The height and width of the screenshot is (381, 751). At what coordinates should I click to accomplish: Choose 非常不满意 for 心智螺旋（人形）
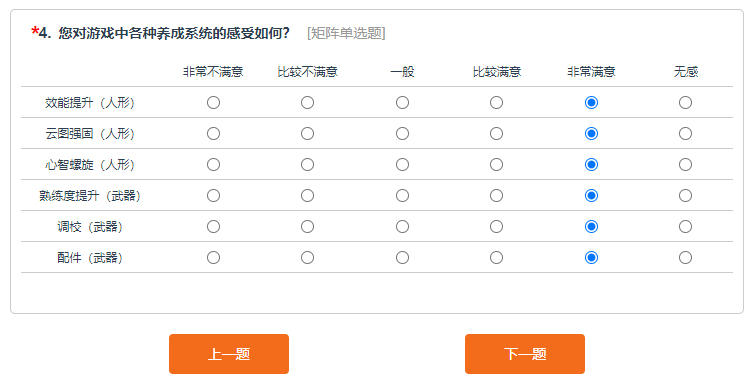coord(213,164)
